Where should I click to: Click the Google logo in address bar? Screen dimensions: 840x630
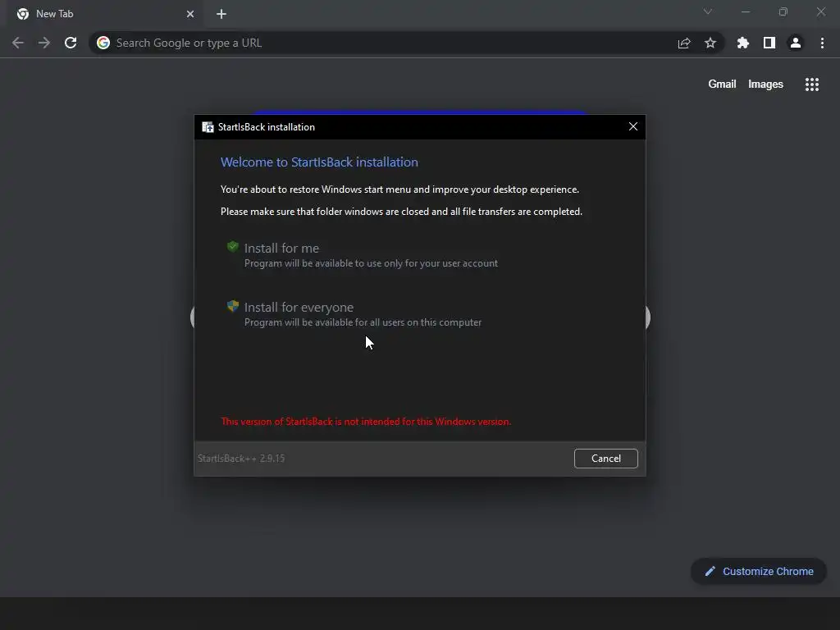[x=103, y=43]
